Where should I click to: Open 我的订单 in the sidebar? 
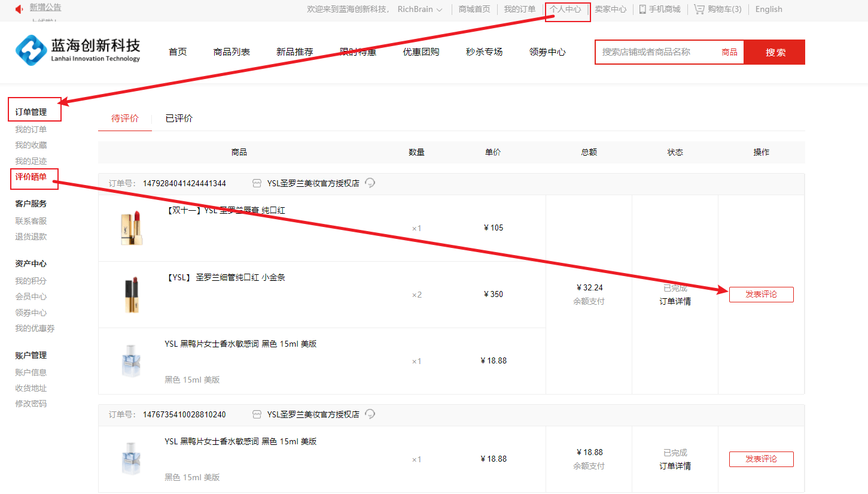pos(31,129)
